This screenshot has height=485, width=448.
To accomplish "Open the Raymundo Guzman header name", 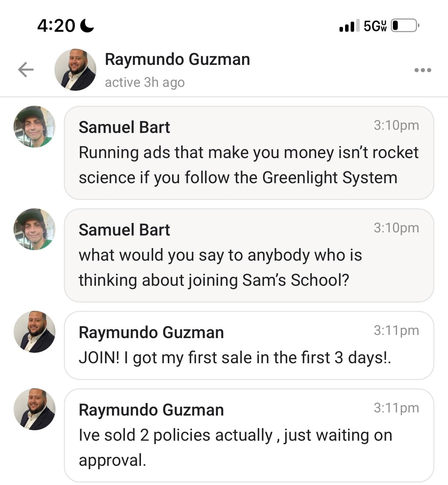I will point(177,59).
